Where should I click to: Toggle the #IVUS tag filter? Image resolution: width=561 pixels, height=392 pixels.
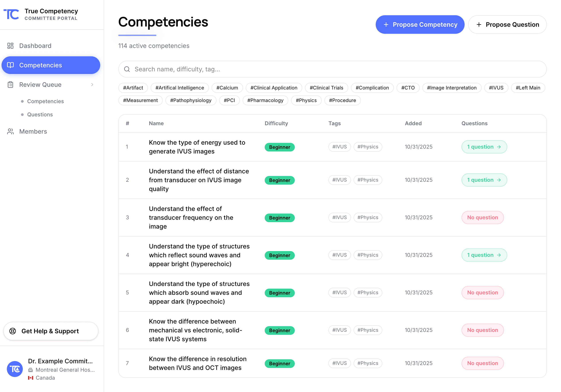click(496, 88)
